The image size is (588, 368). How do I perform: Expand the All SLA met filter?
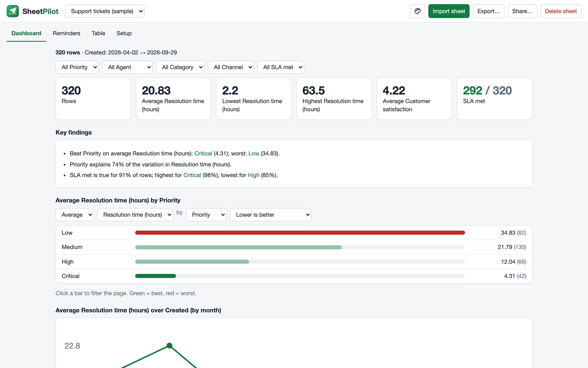point(281,67)
